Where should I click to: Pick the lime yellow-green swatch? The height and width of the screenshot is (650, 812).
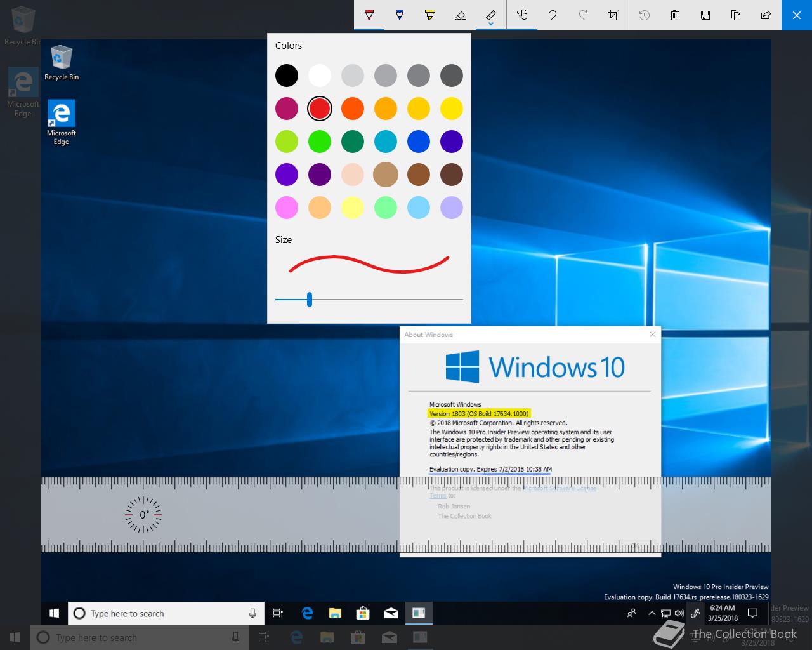coord(287,142)
